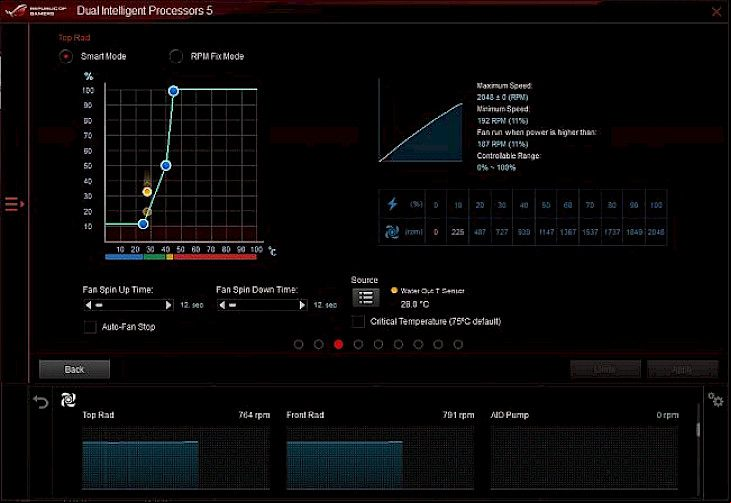Click the Fan Spin Up Time slider handle
This screenshot has height=503, width=731.
point(99,305)
